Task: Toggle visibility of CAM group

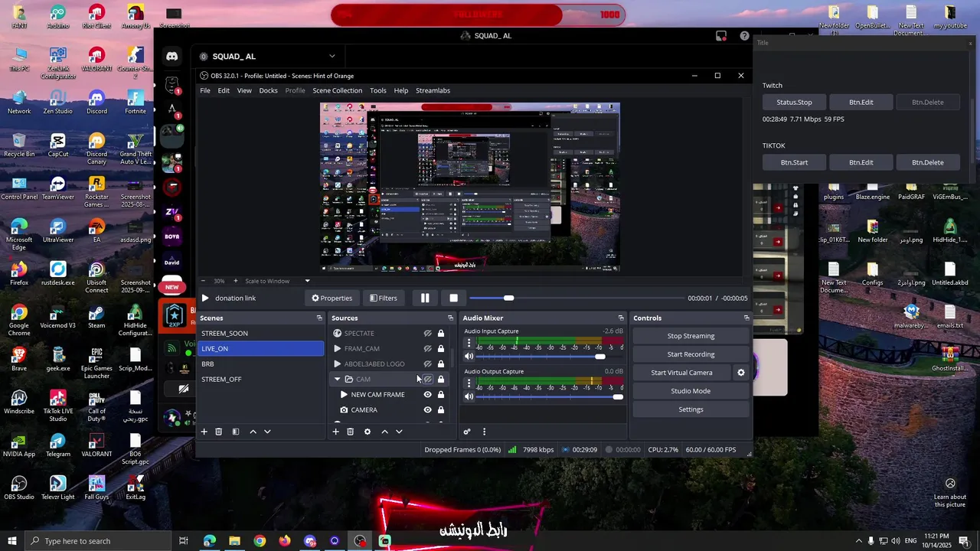Action: tap(428, 380)
